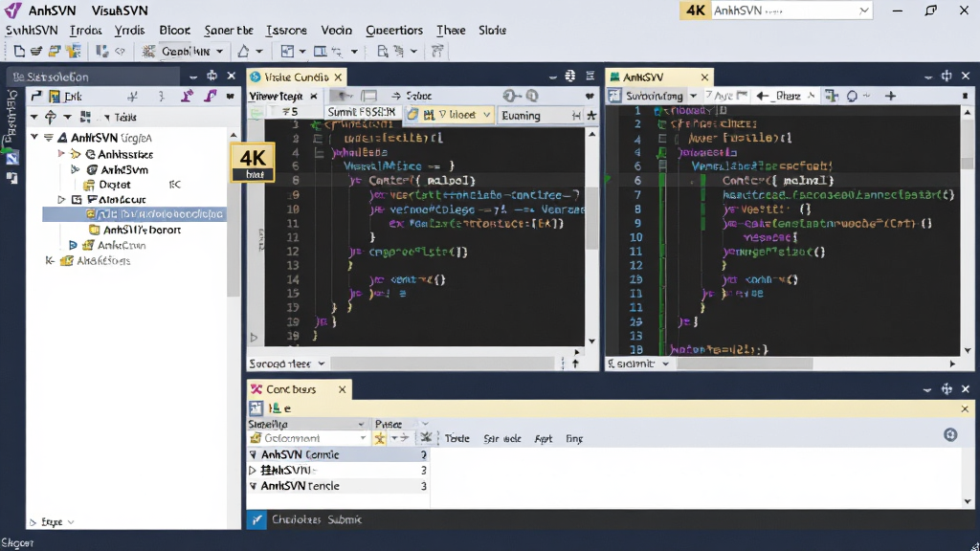
Task: Click the grid icon left of the Geabl dropdown
Action: point(148,52)
